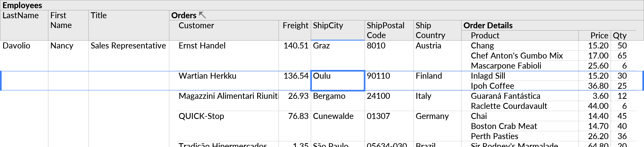The height and width of the screenshot is (147, 644).
Task: Click the arrow icon next to Orders
Action: click(x=202, y=15)
